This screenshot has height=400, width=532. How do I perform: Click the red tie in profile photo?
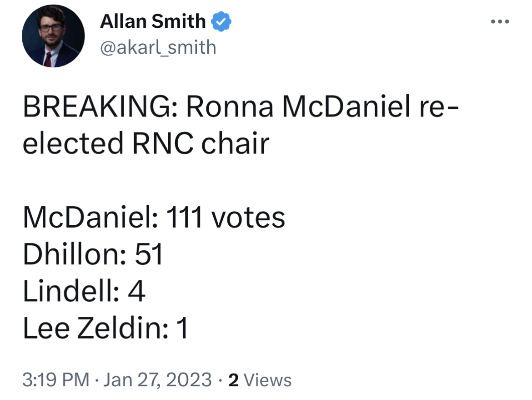coord(49,60)
